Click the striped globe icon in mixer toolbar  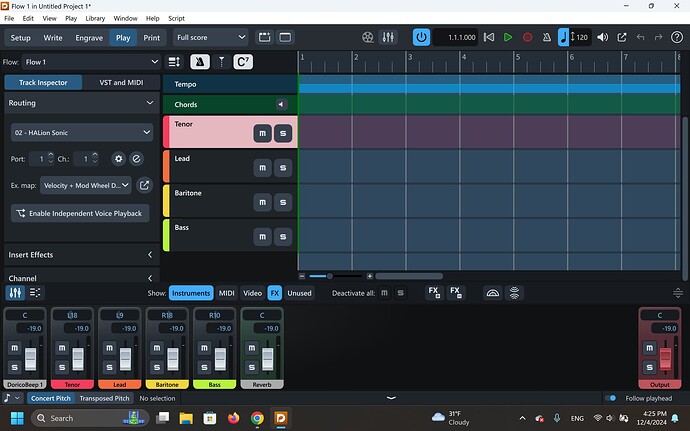pyautogui.click(x=514, y=293)
